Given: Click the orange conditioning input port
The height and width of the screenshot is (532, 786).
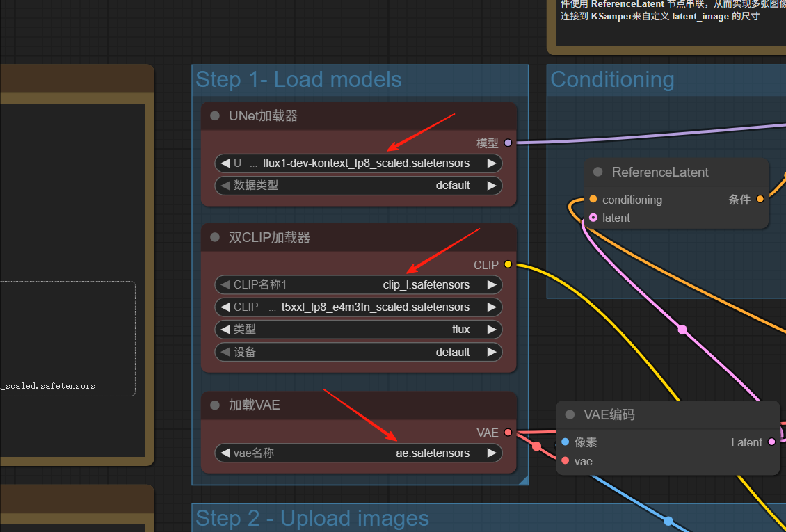Looking at the screenshot, I should tap(593, 200).
